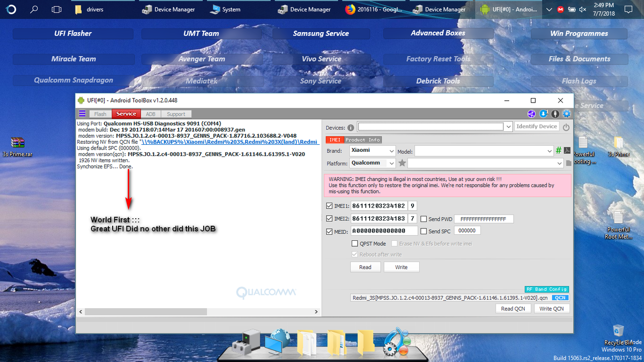
Task: Click the black USB cable icon
Action: click(555, 114)
